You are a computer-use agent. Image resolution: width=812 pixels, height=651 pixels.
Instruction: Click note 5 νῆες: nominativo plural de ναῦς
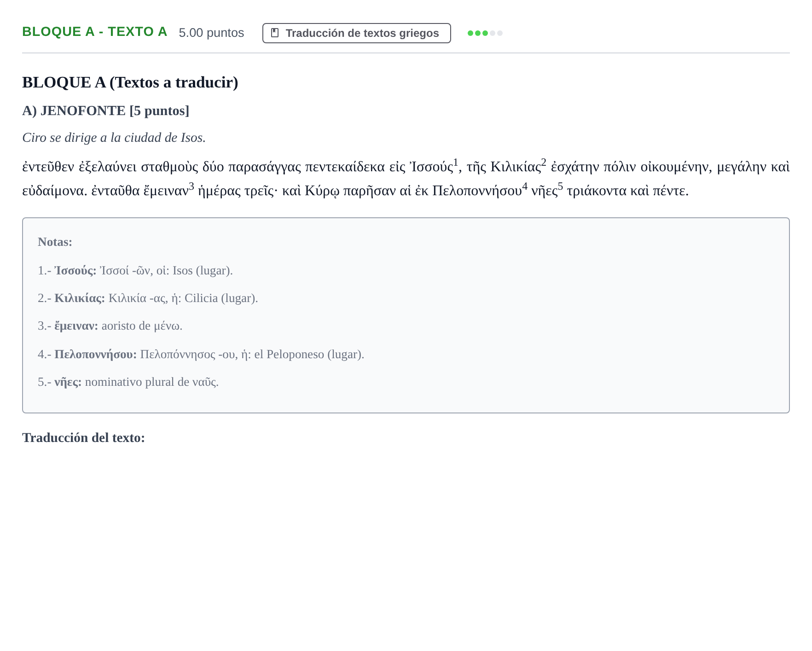click(x=128, y=382)
